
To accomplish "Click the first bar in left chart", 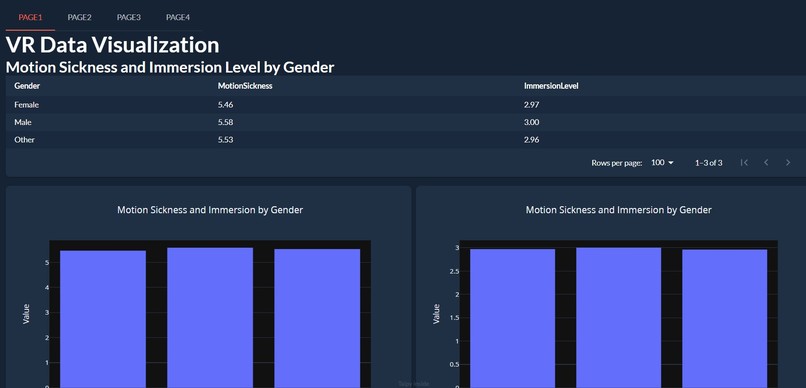I will 103,319.
